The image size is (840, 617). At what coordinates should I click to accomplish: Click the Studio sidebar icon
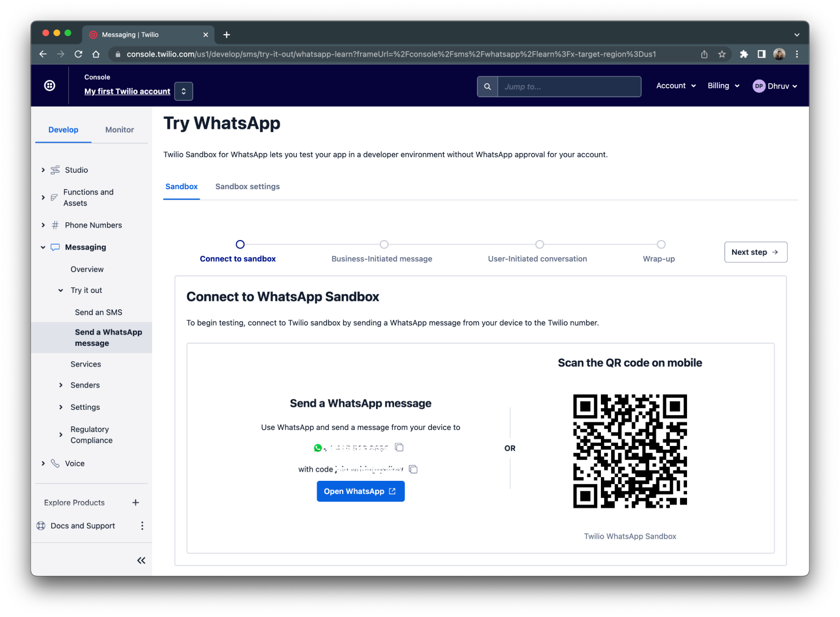click(55, 169)
